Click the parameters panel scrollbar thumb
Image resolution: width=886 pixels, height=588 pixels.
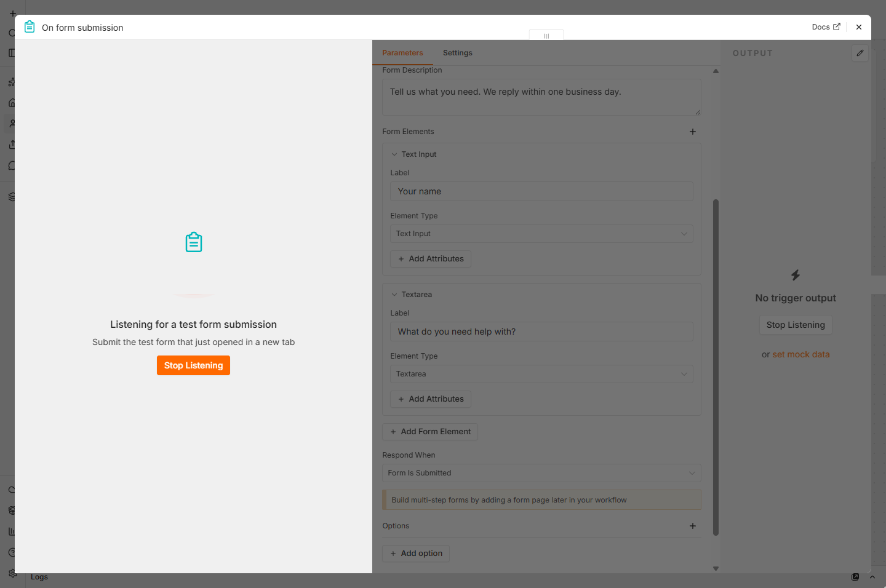coord(716,367)
